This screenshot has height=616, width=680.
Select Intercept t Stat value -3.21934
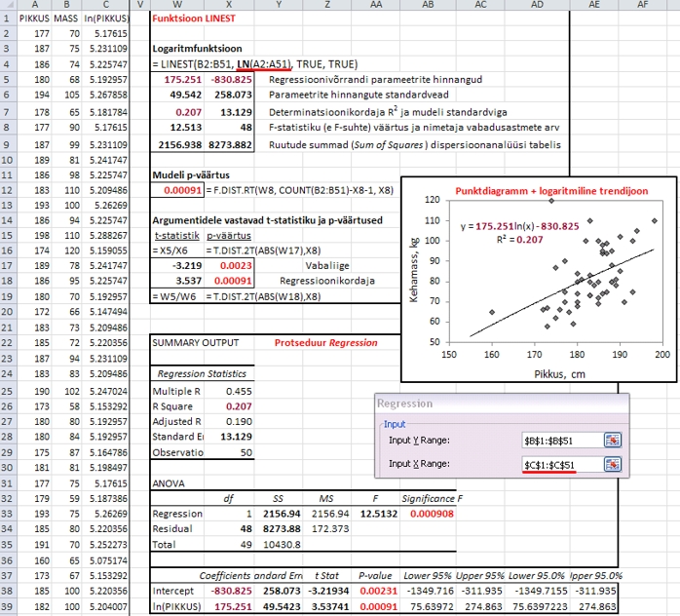(x=327, y=591)
